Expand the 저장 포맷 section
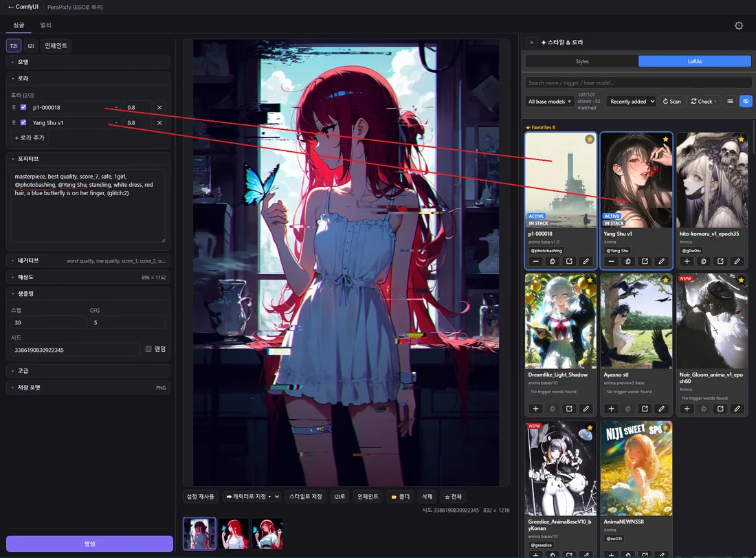 tap(88, 388)
